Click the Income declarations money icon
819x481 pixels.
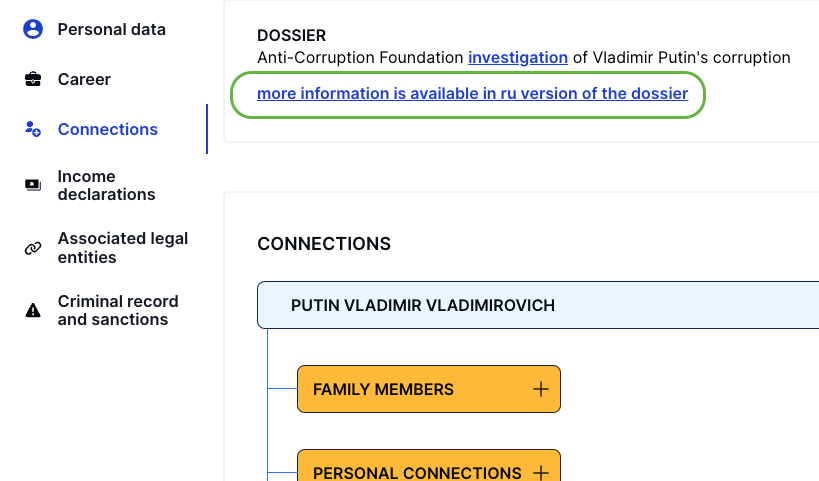33,185
